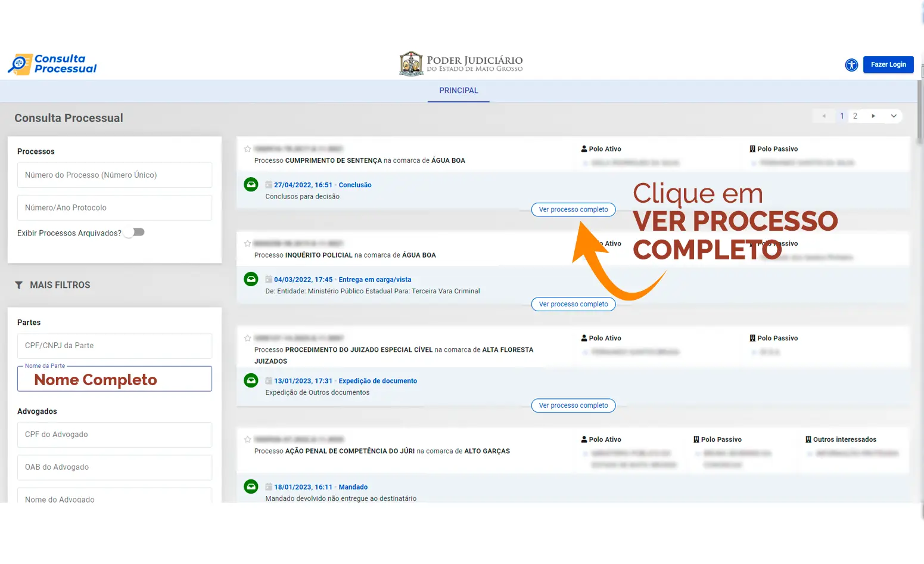Click green icon next to Conclusão event
924x564 pixels.
251,185
